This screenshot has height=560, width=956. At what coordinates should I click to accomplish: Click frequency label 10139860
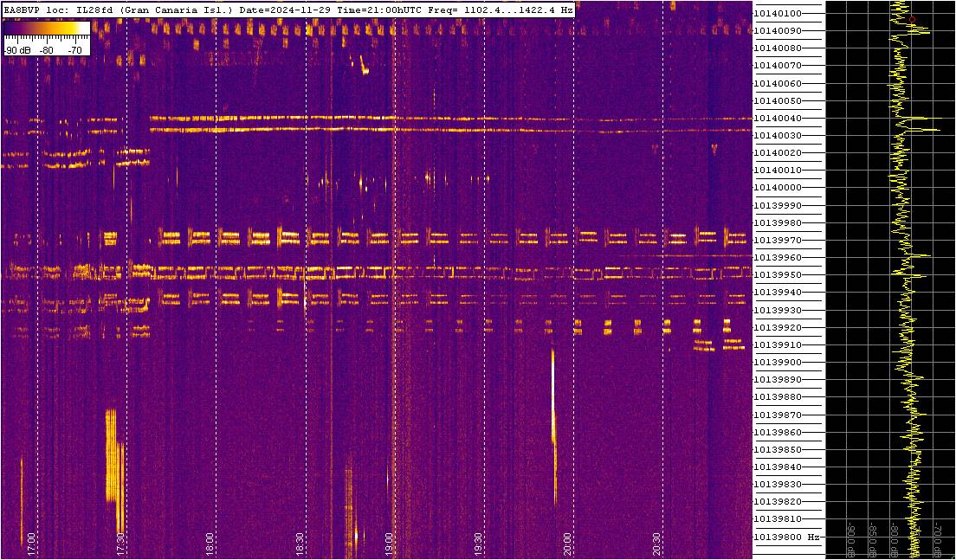click(x=778, y=432)
